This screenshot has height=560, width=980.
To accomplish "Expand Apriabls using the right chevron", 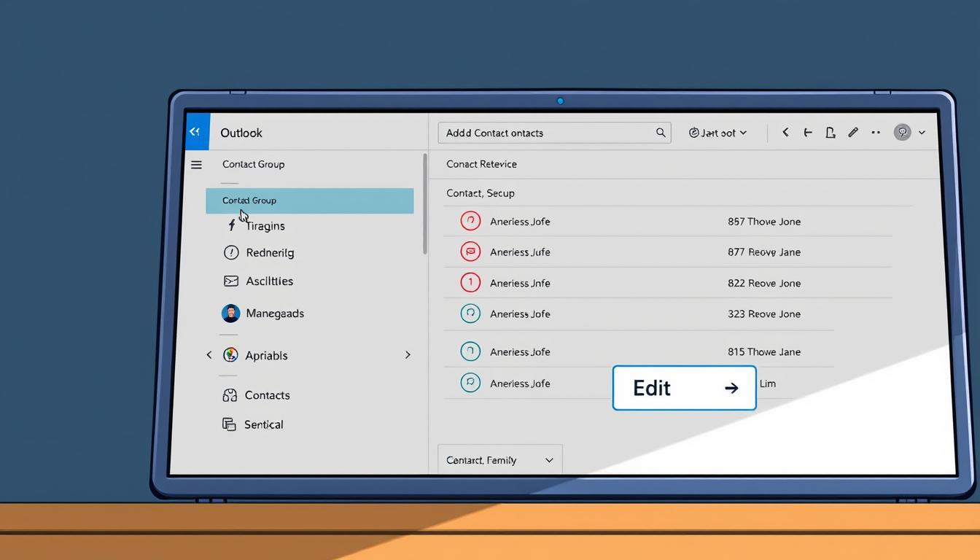I will point(408,354).
